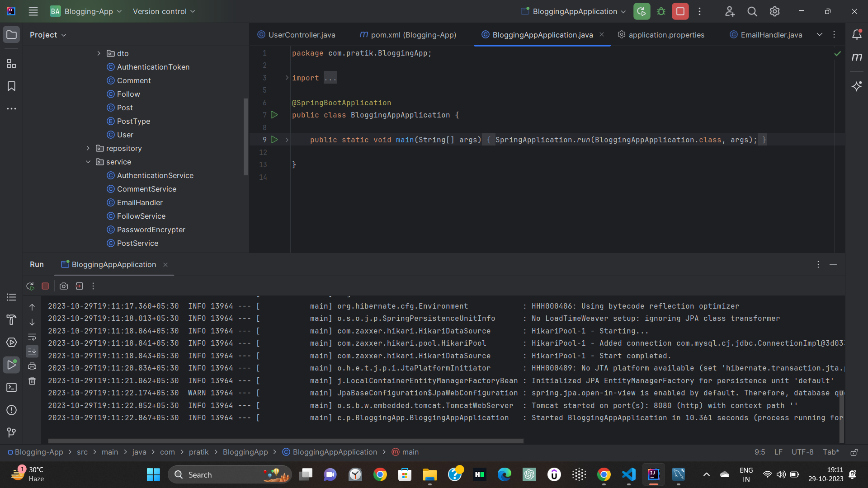Rerun BloggingAppApplication from the top toolbar

click(642, 11)
